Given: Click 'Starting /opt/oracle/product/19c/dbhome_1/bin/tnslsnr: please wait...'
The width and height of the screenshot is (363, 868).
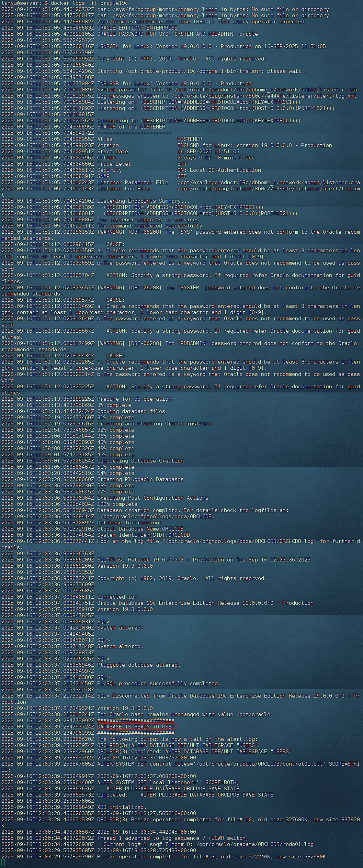Looking at the screenshot, I should [x=204, y=71].
